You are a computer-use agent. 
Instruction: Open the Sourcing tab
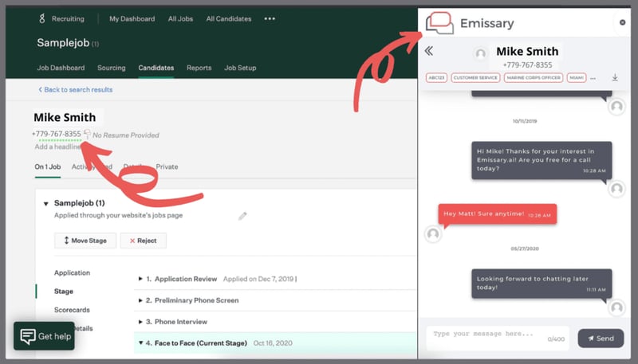tap(112, 68)
